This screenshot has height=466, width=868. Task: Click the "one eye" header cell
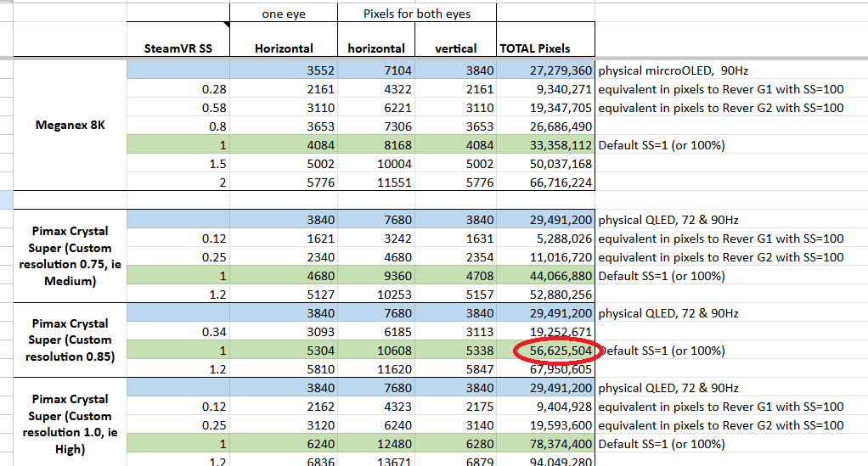[284, 13]
